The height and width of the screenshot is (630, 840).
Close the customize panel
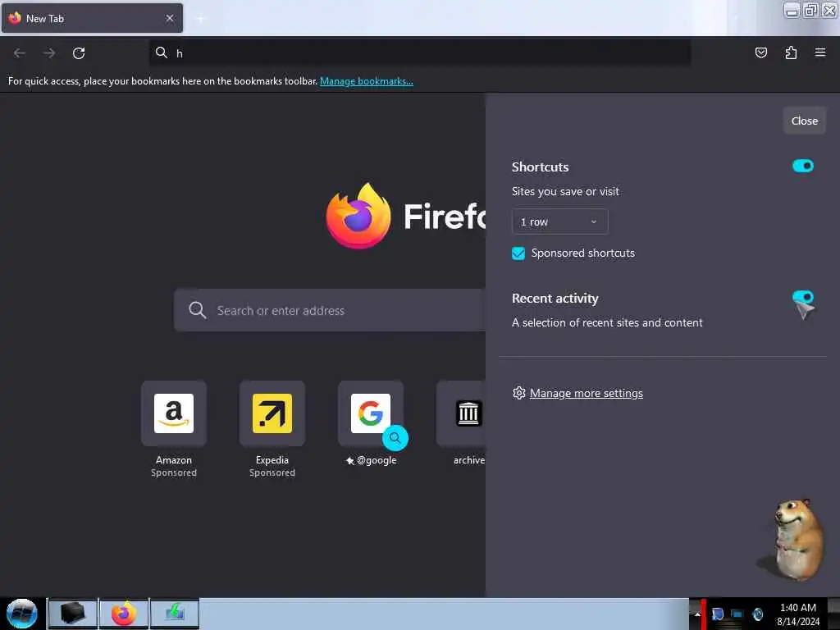[804, 121]
